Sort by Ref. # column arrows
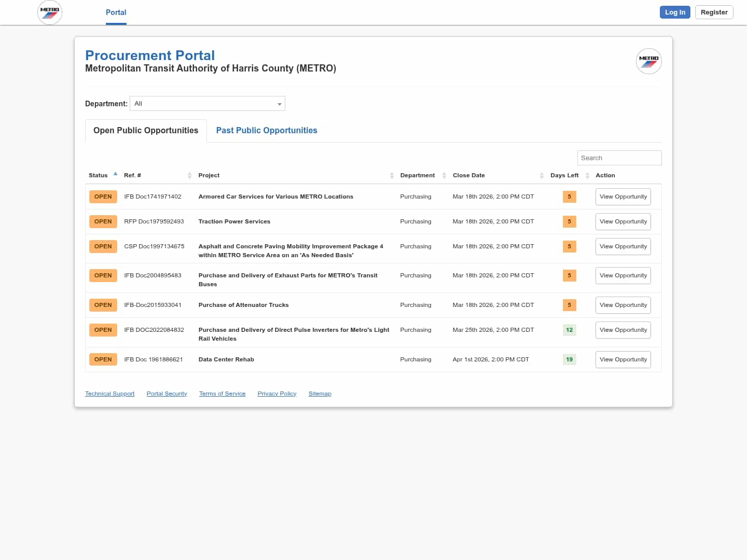Screen dimensions: 747x560 coord(189,176)
